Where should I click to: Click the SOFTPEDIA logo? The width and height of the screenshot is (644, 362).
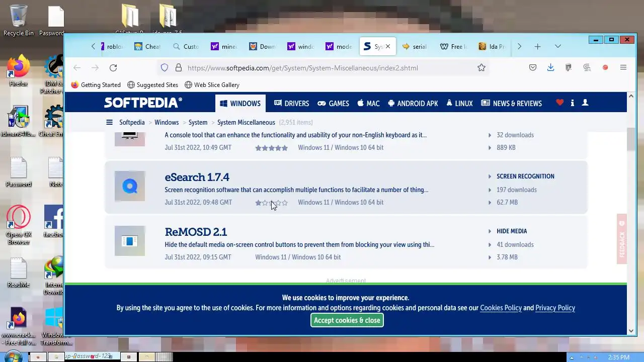(x=143, y=103)
